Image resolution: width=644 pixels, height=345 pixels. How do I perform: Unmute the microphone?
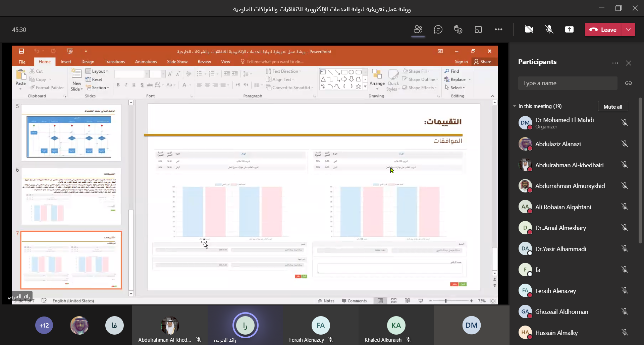[x=549, y=30]
